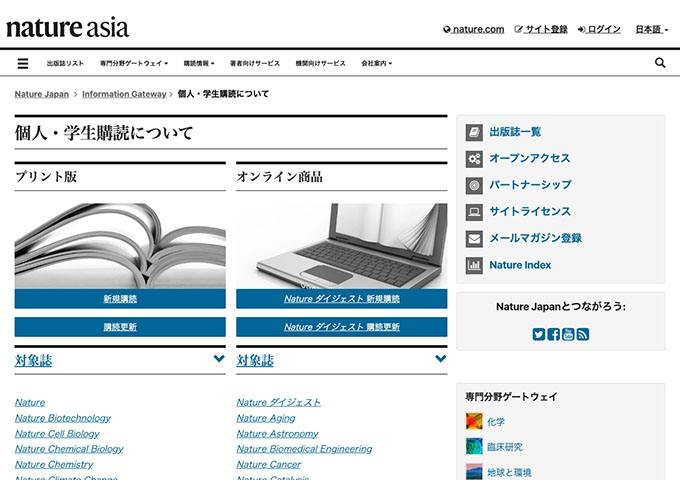The height and width of the screenshot is (480, 680).
Task: Open the Nature Chemistry link
Action: point(54,464)
